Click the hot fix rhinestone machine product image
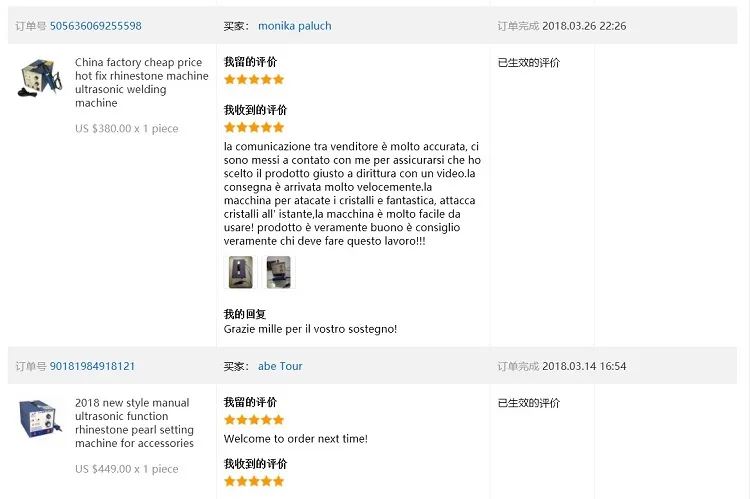This screenshot has height=499, width=750. coord(39,79)
